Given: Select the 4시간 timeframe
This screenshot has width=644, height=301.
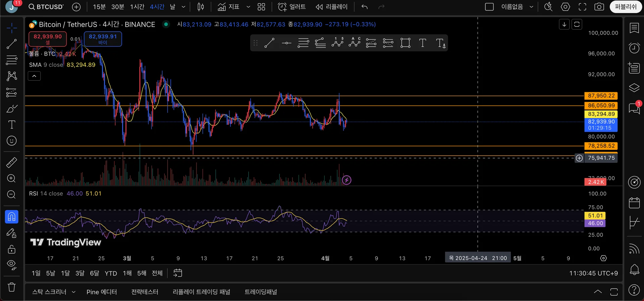Looking at the screenshot, I should click(x=157, y=7).
